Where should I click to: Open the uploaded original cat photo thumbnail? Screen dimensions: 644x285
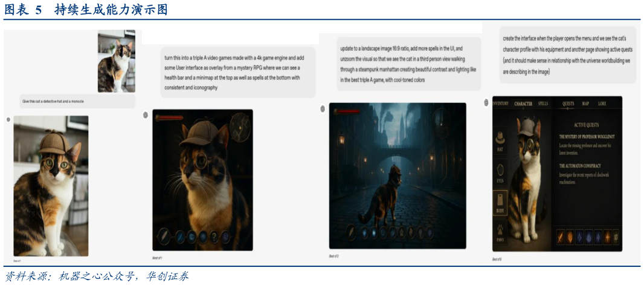click(116, 62)
